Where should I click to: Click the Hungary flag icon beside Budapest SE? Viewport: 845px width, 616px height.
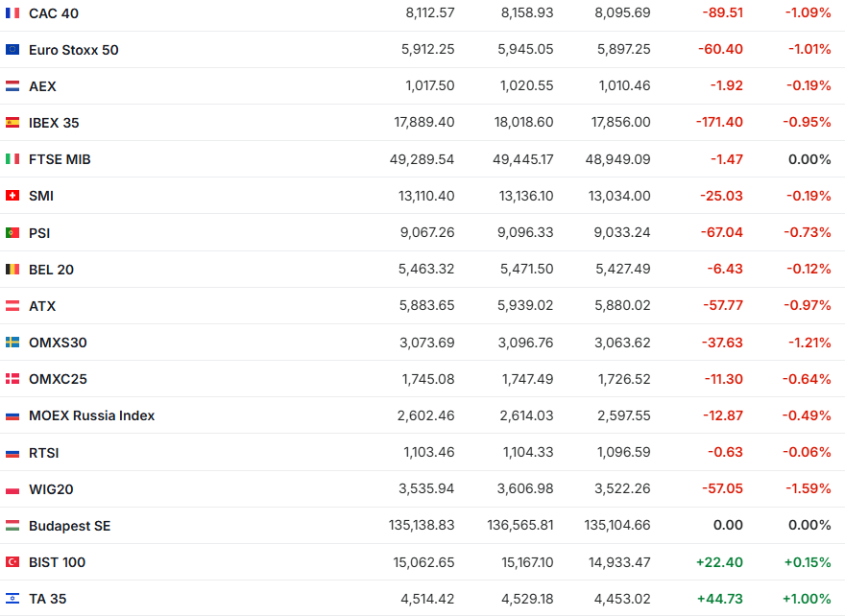coord(12,526)
